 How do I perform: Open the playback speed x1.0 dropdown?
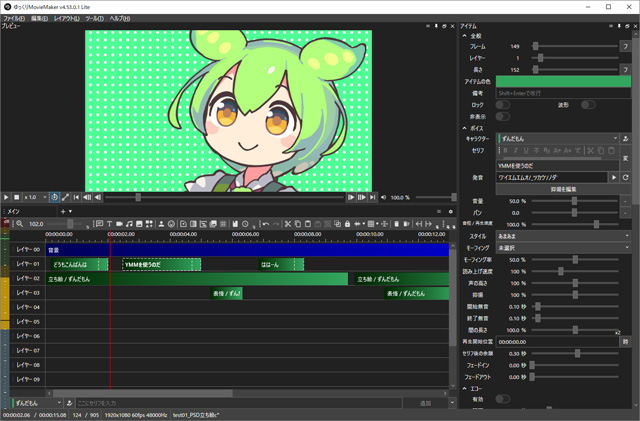coord(35,197)
